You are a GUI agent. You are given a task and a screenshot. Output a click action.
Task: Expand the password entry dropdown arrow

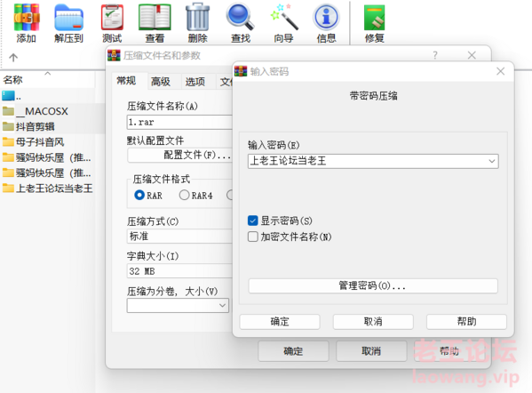tap(492, 161)
